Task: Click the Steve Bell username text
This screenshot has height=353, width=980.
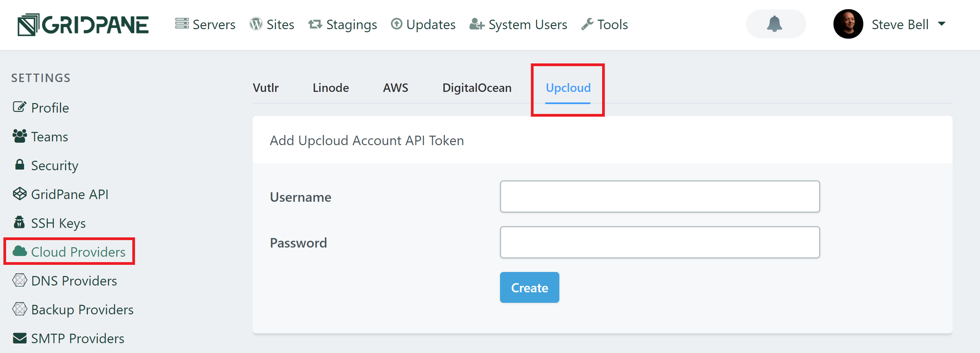Action: click(x=900, y=24)
